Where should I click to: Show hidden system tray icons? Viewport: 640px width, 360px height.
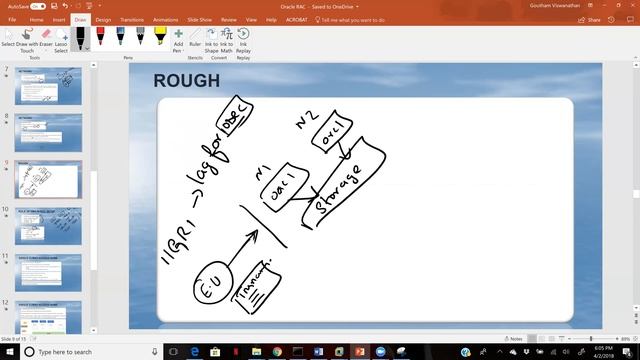(x=500, y=351)
